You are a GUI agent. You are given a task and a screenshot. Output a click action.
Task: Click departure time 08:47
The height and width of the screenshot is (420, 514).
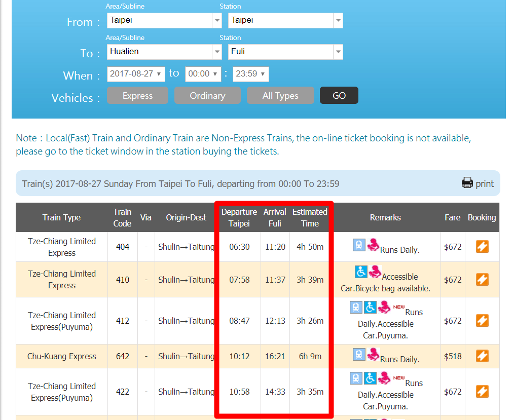click(x=239, y=320)
